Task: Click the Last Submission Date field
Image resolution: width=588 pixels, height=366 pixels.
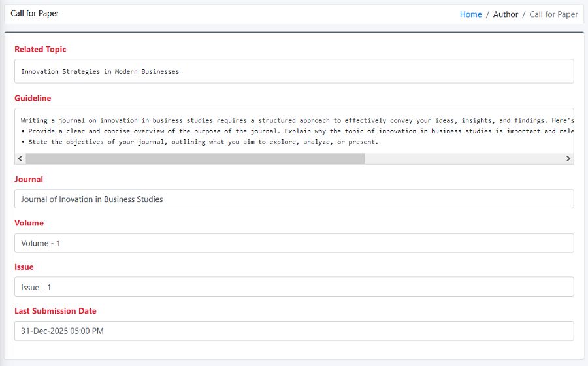Action: (x=294, y=331)
